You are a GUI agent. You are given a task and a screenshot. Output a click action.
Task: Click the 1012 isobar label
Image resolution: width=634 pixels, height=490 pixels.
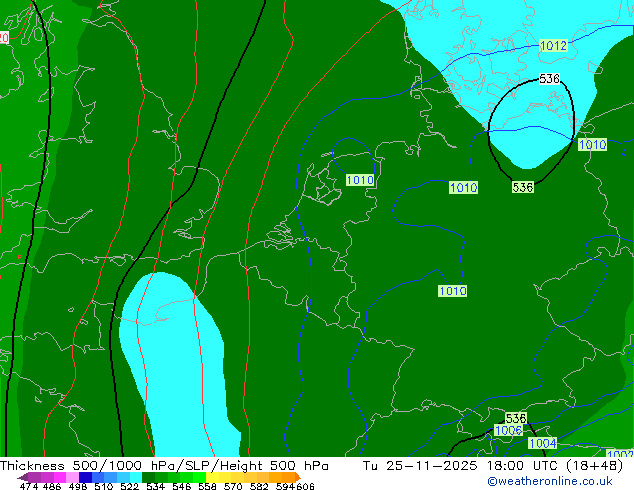click(554, 46)
